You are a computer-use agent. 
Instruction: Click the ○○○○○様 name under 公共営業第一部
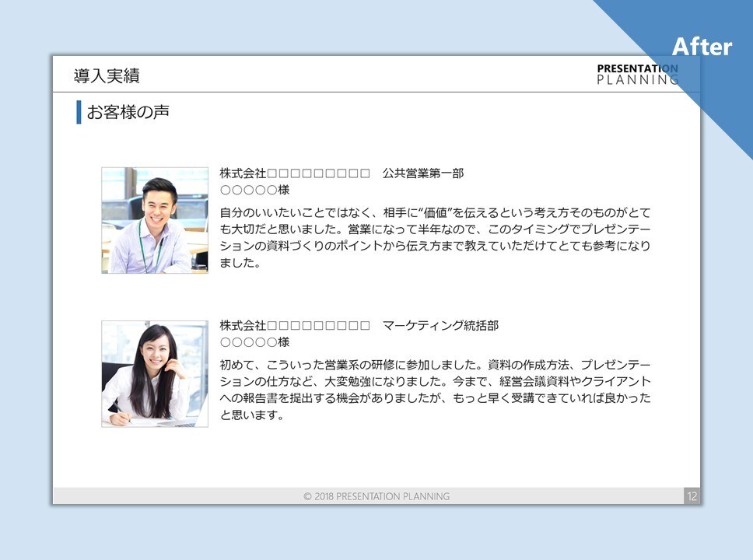254,190
